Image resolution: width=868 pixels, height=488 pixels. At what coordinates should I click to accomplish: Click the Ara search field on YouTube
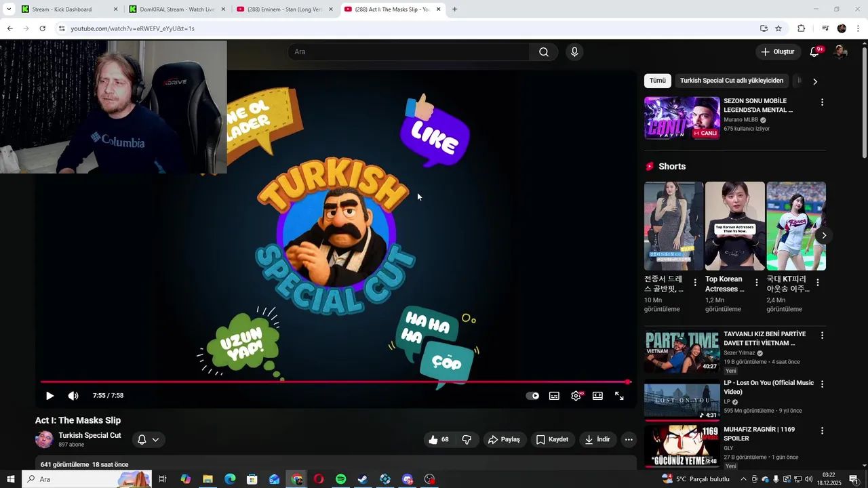click(408, 52)
